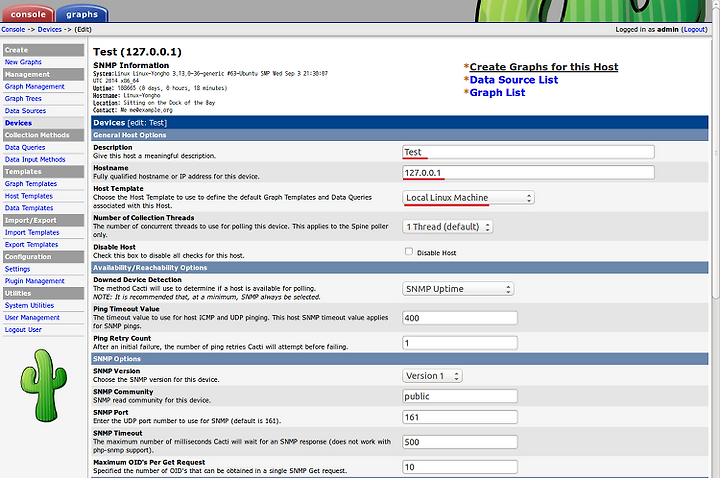
Task: Click the Description field containing Test
Action: tap(529, 152)
